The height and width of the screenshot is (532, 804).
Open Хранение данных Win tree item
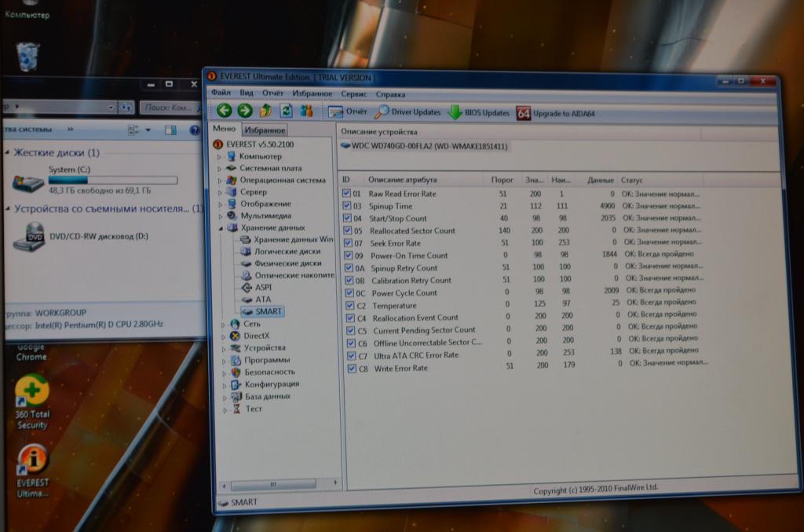287,239
